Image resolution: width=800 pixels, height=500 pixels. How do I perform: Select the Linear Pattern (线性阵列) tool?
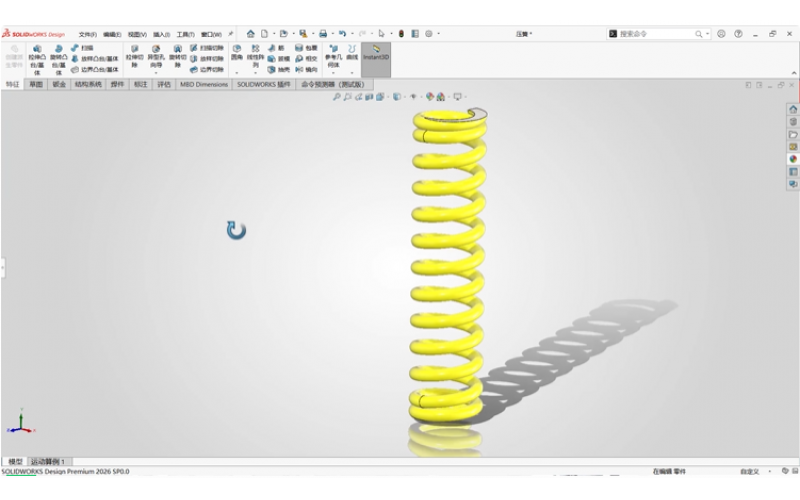256,56
